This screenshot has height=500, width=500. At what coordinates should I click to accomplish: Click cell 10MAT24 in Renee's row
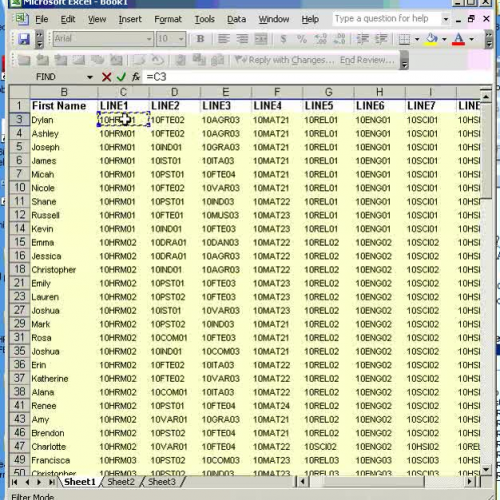pyautogui.click(x=277, y=406)
